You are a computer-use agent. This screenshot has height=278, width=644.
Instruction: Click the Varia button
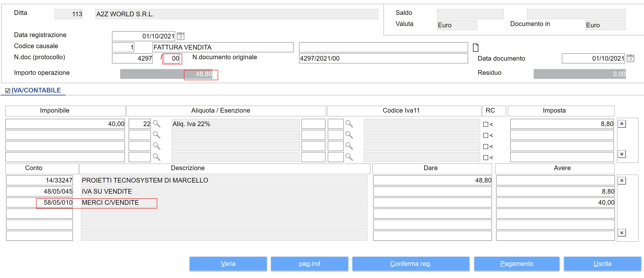[228, 263]
